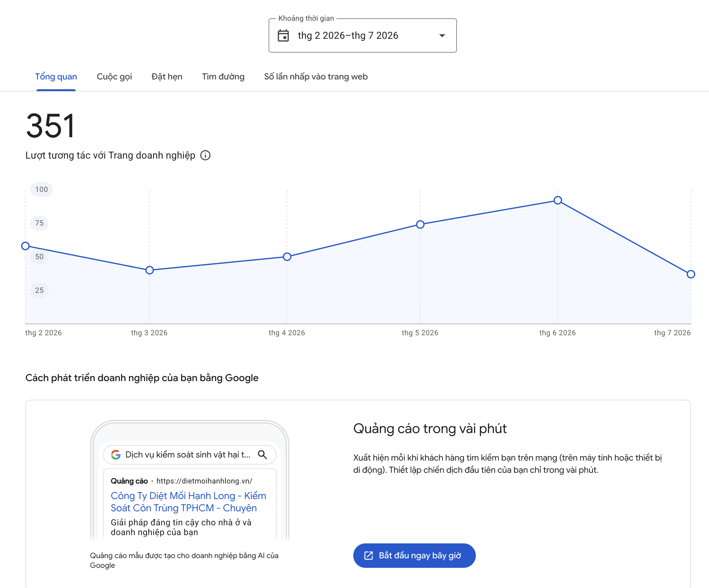Image resolution: width=709 pixels, height=588 pixels.
Task: Select the thg 5 2026 data point
Action: (x=420, y=224)
